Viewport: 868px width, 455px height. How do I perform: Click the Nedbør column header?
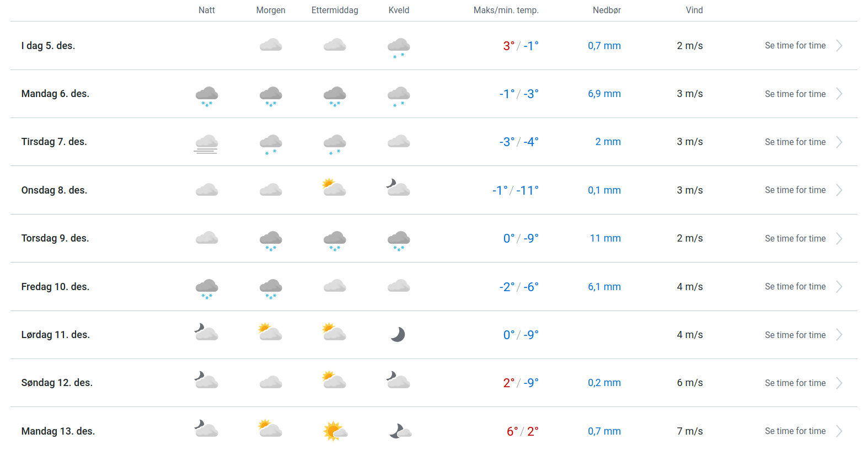(x=607, y=10)
